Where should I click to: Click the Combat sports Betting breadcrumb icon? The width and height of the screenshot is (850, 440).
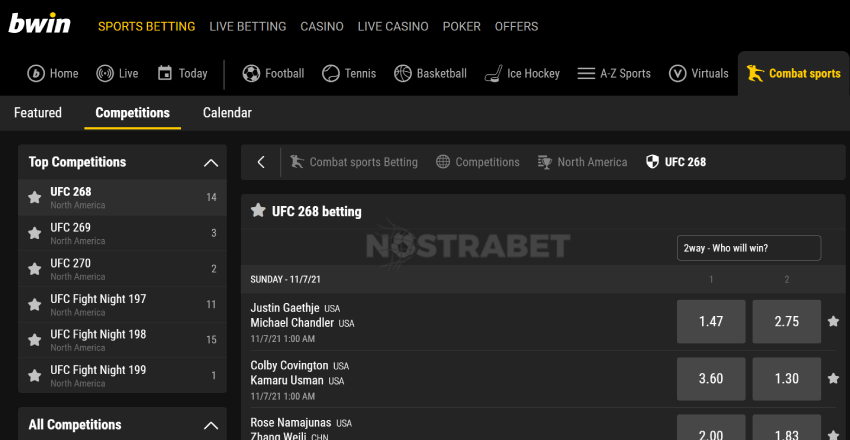(297, 161)
